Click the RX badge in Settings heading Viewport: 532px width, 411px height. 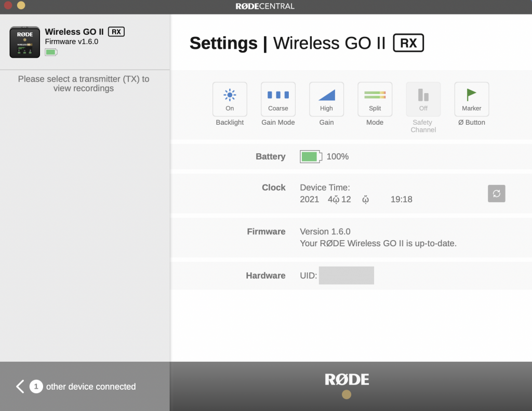(408, 43)
